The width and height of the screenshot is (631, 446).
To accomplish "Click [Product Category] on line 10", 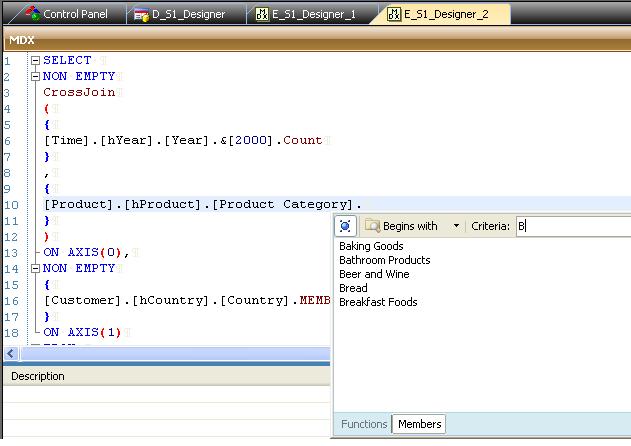I will [x=283, y=204].
